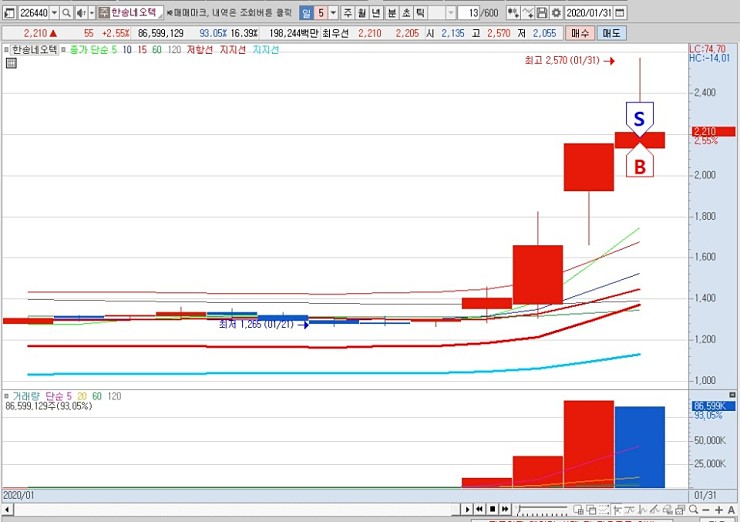Switch to 주 (weekly) chart period
Viewport: 740px width, 522px height.
click(348, 13)
